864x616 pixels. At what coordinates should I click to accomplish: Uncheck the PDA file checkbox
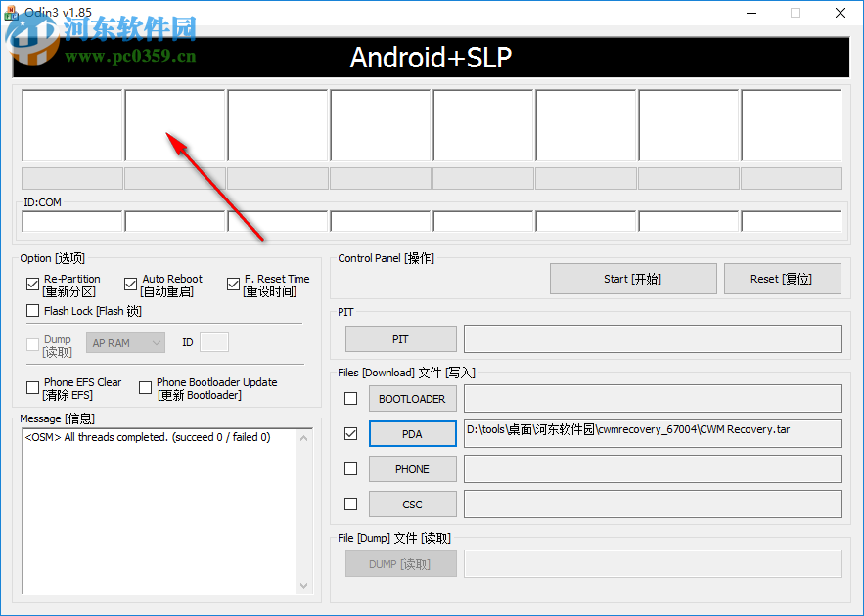click(349, 433)
